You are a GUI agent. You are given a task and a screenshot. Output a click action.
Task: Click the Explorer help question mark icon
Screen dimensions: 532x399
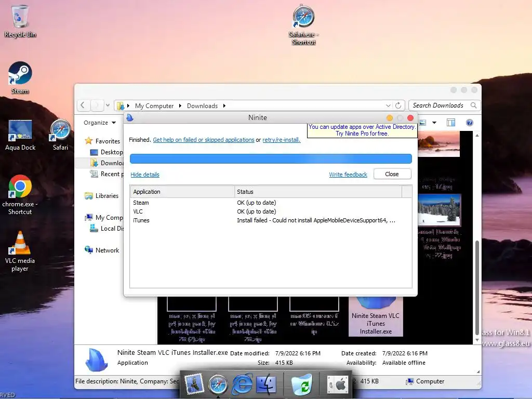click(470, 123)
